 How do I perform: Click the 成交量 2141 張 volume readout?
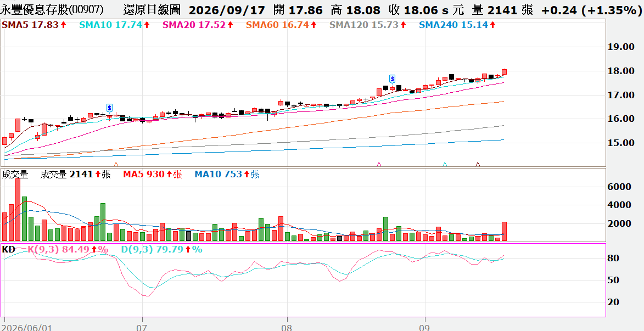pos(76,175)
